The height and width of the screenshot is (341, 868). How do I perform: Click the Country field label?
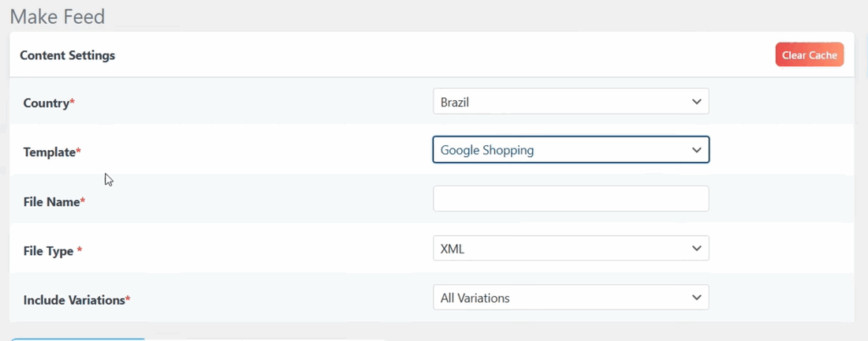(46, 103)
